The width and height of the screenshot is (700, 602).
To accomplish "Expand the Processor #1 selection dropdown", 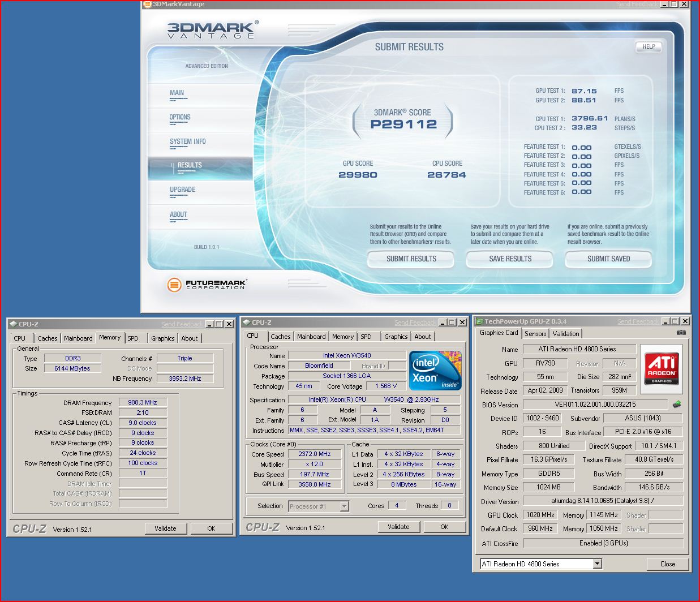I will pyautogui.click(x=344, y=506).
